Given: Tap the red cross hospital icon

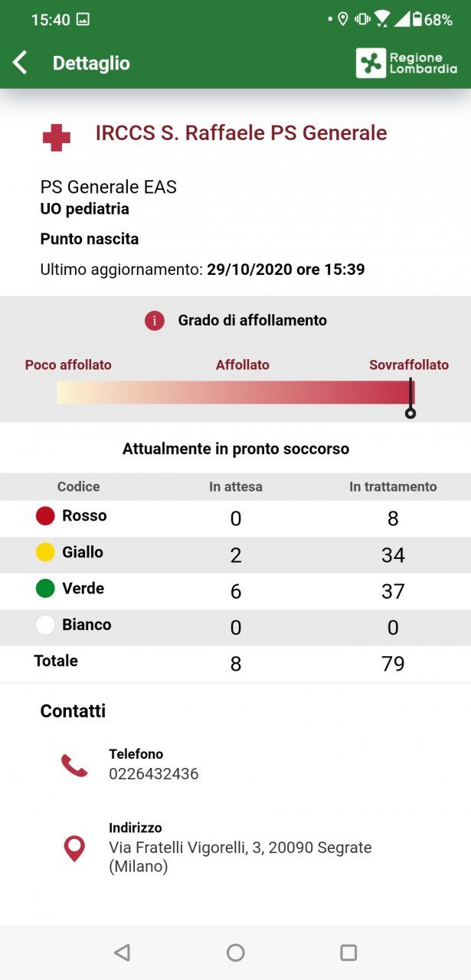Looking at the screenshot, I should point(56,138).
